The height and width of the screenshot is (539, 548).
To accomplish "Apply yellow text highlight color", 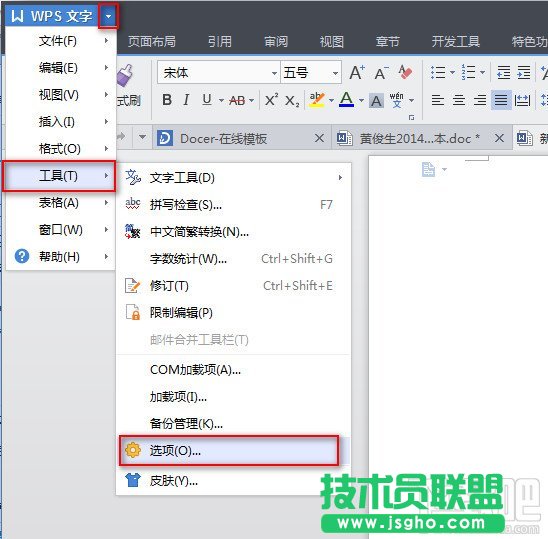I will [x=317, y=100].
